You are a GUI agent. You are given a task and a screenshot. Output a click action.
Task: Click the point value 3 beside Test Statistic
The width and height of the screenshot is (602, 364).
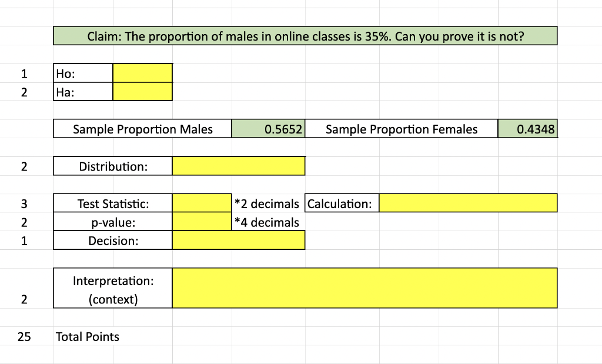(24, 203)
